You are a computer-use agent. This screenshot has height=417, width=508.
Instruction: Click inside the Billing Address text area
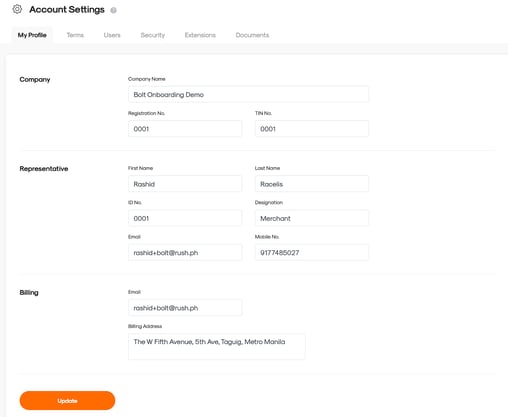tap(217, 347)
